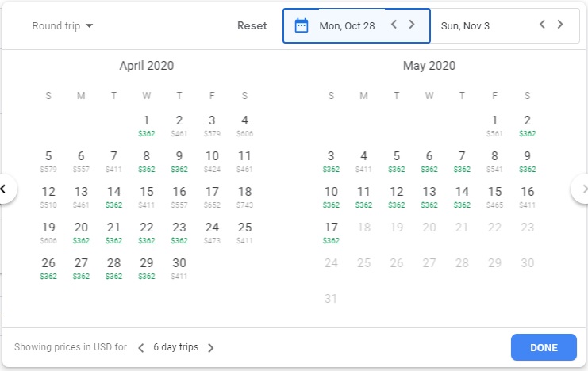This screenshot has height=371, width=588.
Task: Increase trip length from 6 days
Action: 210,347
